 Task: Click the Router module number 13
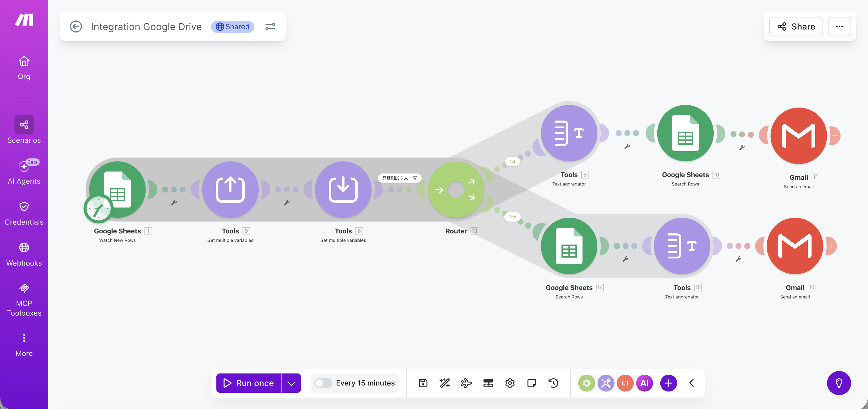[474, 231]
